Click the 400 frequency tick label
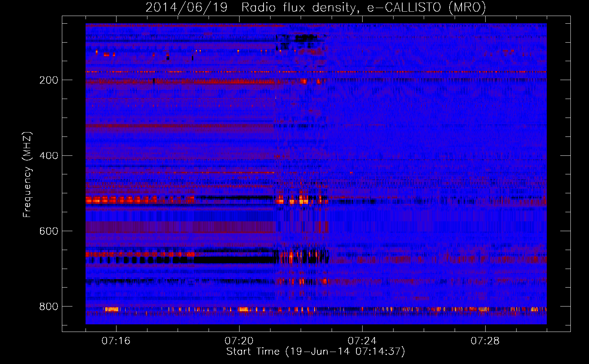This screenshot has width=589, height=364. pos(49,156)
